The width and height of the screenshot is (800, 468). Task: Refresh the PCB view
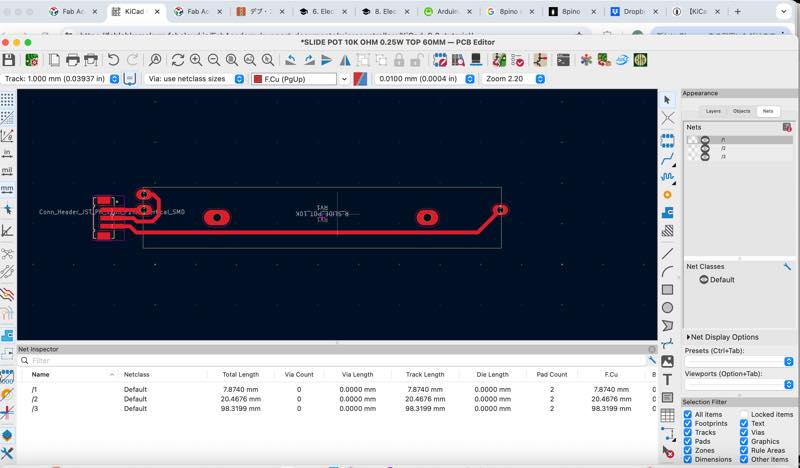178,60
